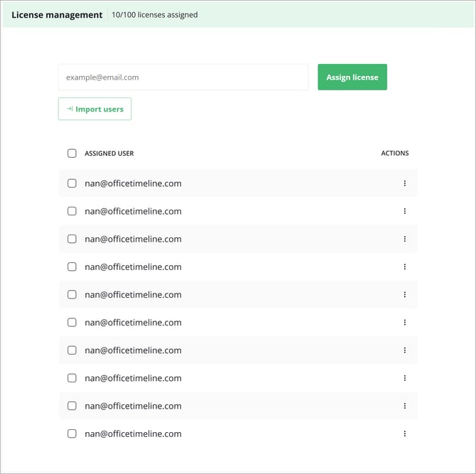Open actions menu for the sixth user row
This screenshot has height=474, width=476.
tap(404, 322)
